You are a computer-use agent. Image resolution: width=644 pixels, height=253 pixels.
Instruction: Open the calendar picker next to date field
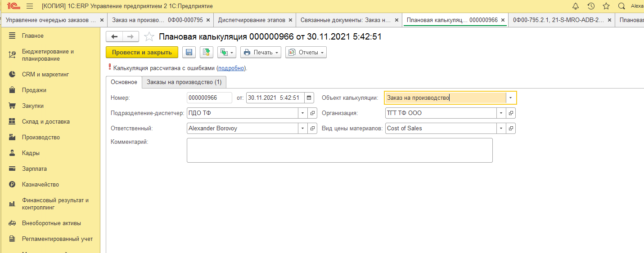pyautogui.click(x=309, y=98)
